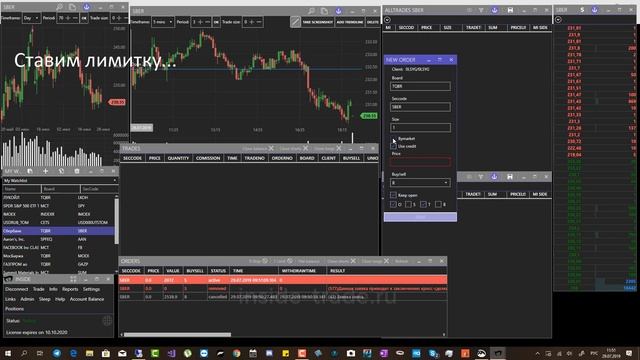640x360 pixels.
Task: Expand the circular chevron in the SBER order book
Action: pyautogui.click(x=558, y=19)
